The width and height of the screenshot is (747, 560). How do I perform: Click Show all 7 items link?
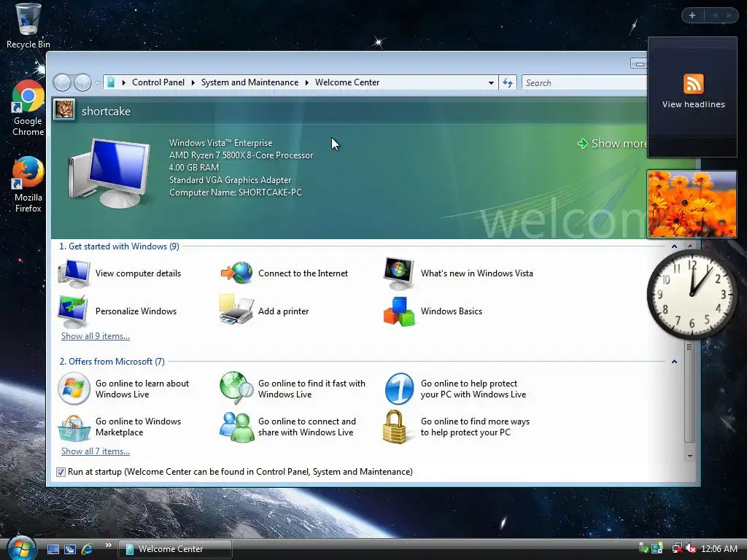point(96,451)
